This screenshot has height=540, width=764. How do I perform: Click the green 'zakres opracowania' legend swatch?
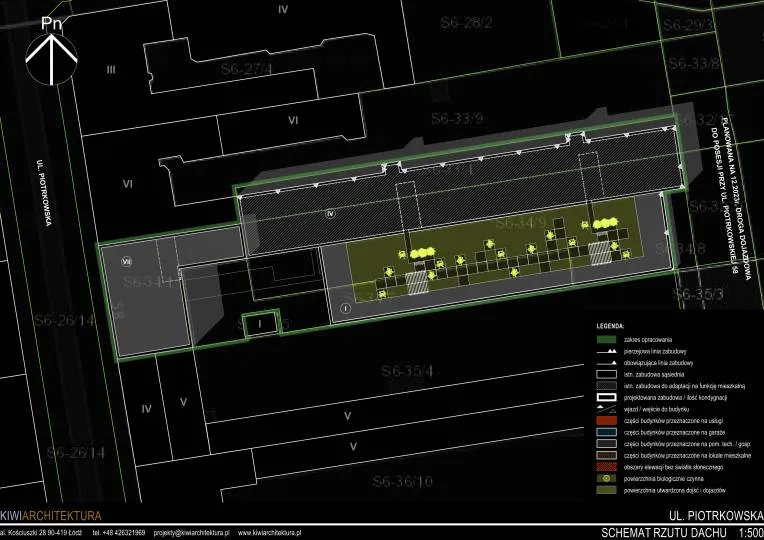(608, 341)
